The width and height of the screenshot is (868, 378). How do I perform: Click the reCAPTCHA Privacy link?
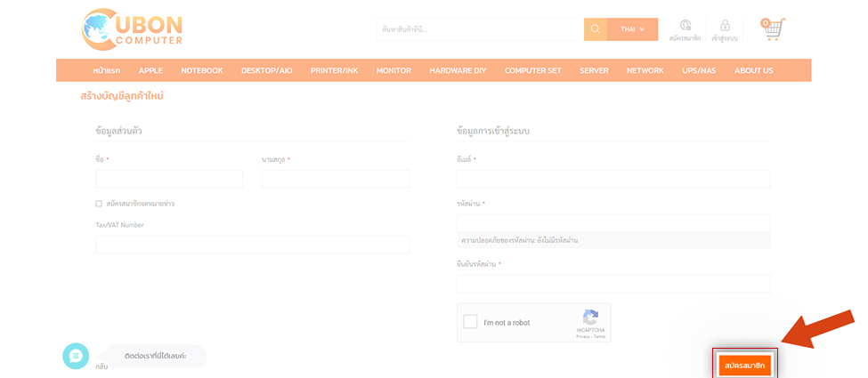(582, 336)
